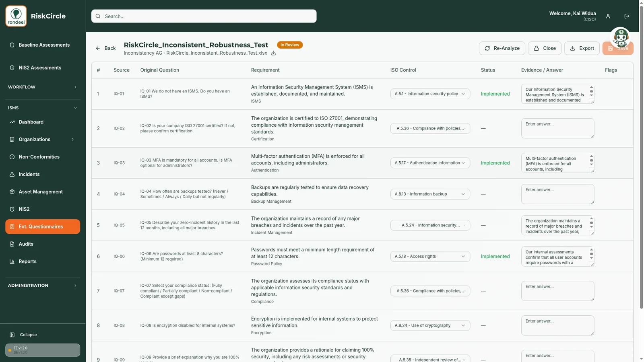Screen dimensions: 644x362
Task: Click the answer field for row IQ-02
Action: click(x=557, y=128)
